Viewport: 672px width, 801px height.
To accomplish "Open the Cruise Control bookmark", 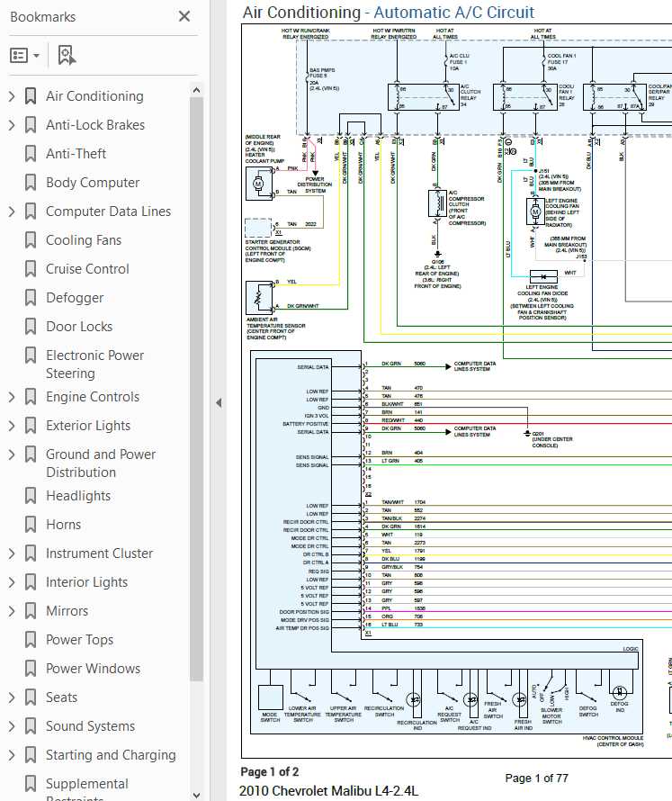I will pos(87,269).
